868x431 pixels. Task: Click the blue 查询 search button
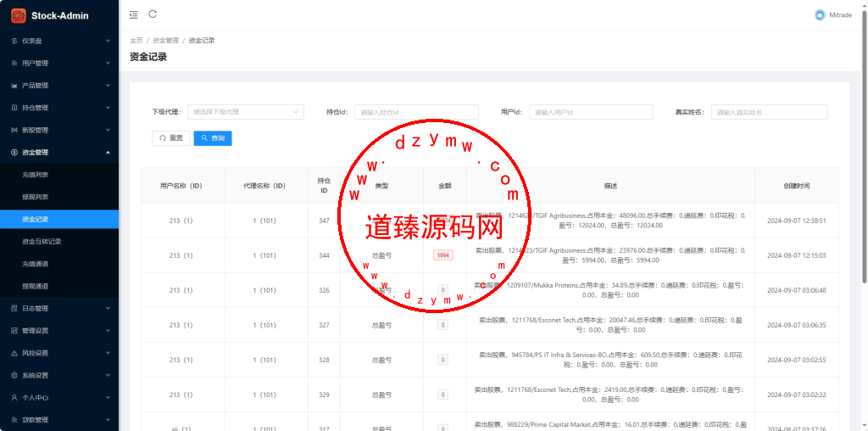coord(213,138)
